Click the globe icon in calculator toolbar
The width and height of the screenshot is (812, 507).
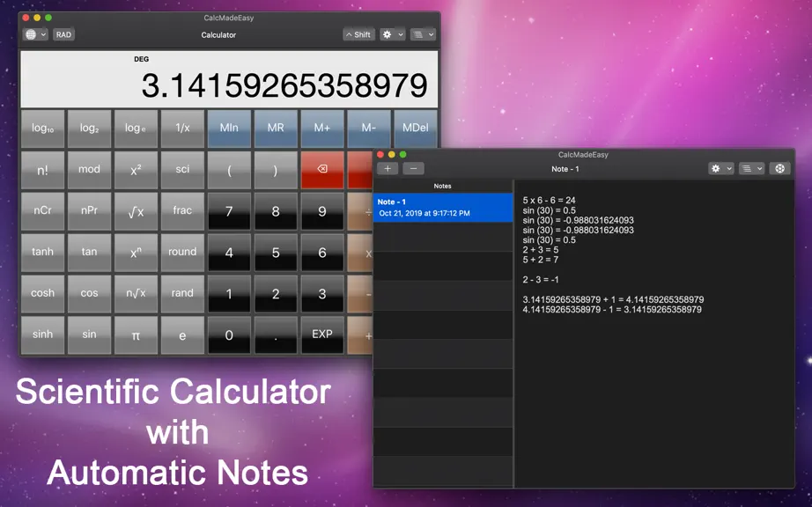pyautogui.click(x=35, y=34)
